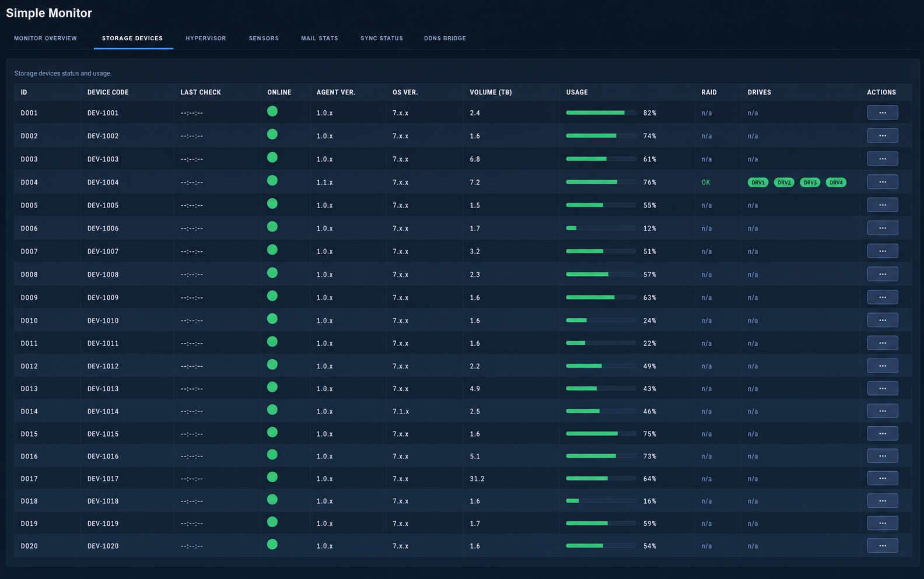The image size is (924, 579).
Task: Open the Sync Status tab
Action: tap(381, 38)
